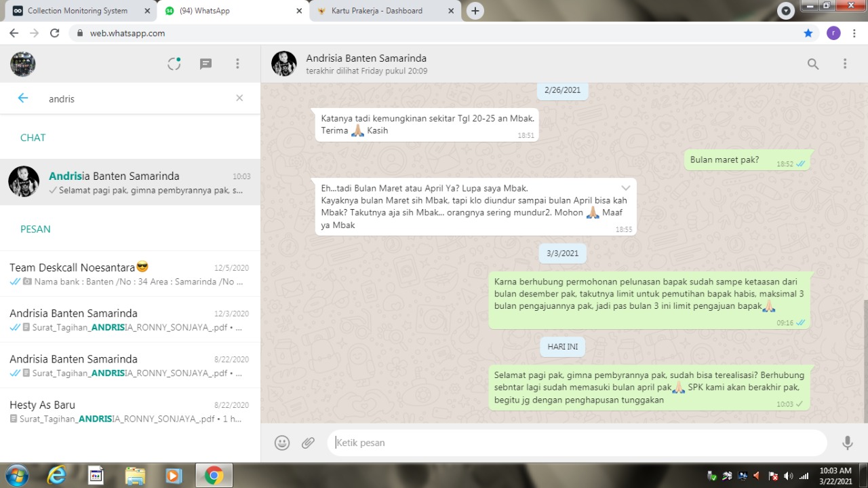Search within the conversation using magnifier icon
The height and width of the screenshot is (488, 868).
[x=813, y=64]
